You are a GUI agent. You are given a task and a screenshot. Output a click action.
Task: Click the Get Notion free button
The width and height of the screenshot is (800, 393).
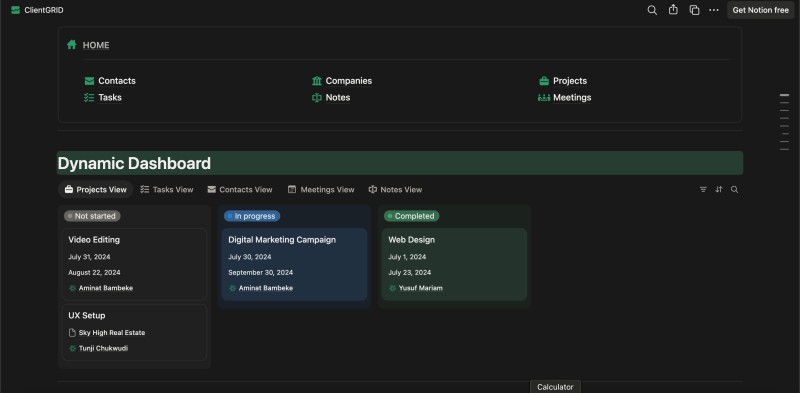760,10
